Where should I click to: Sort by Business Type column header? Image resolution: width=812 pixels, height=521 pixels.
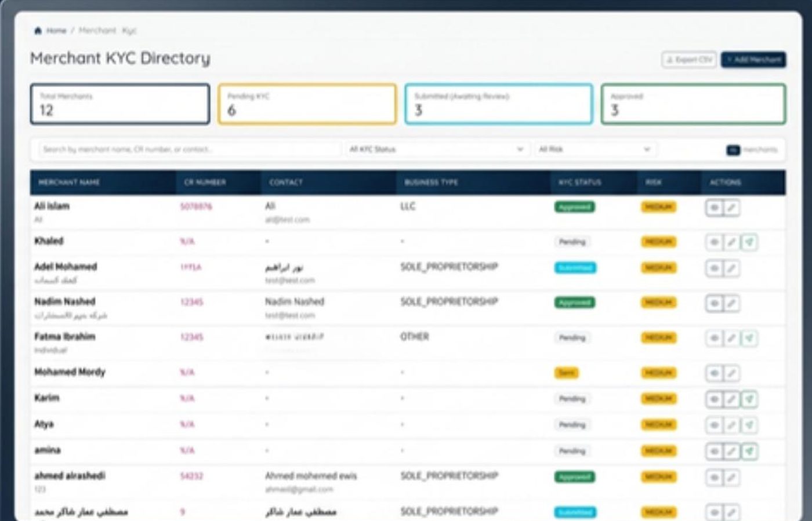tap(432, 182)
